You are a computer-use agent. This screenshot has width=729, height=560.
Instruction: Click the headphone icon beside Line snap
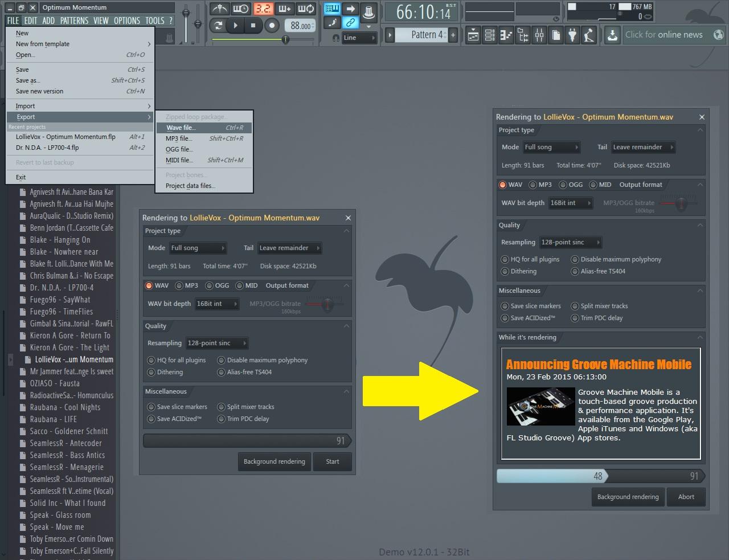(336, 38)
